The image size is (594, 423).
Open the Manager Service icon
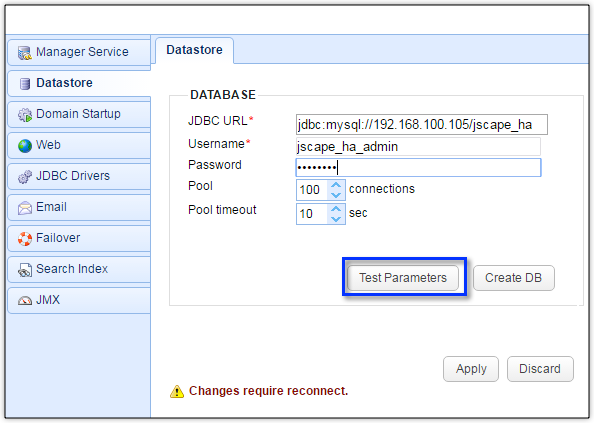click(25, 53)
